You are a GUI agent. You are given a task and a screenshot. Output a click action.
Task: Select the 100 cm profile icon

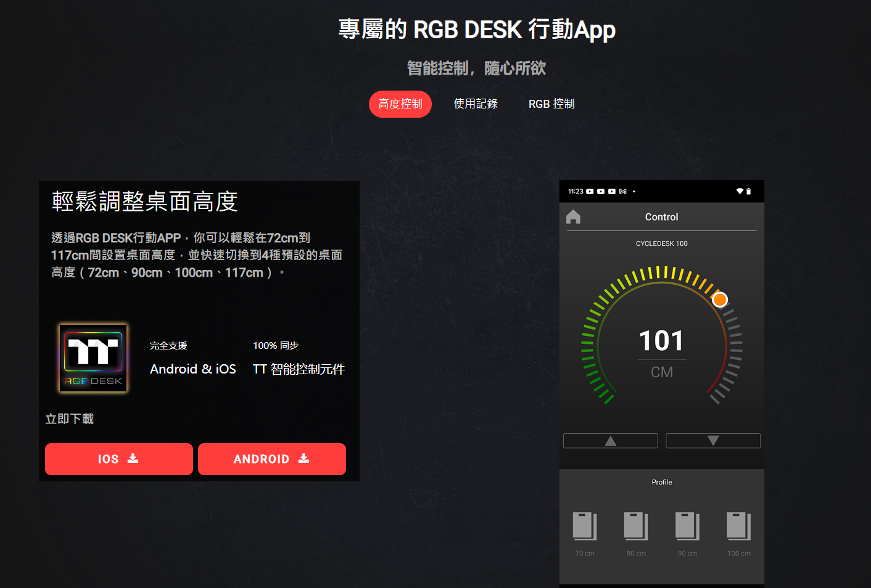pyautogui.click(x=739, y=526)
